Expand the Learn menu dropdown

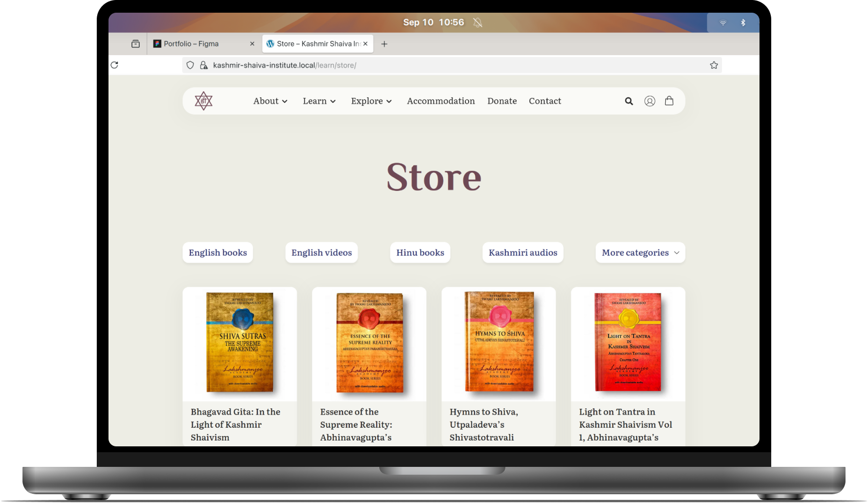coord(319,101)
